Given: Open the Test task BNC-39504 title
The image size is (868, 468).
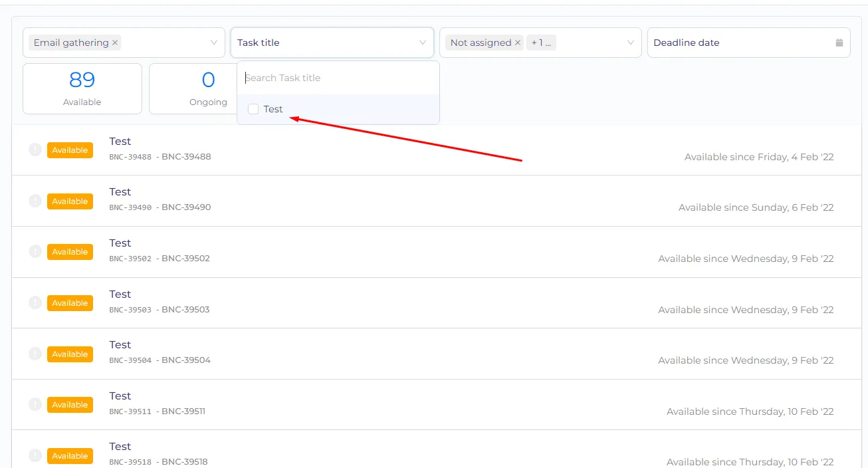Looking at the screenshot, I should [x=120, y=344].
